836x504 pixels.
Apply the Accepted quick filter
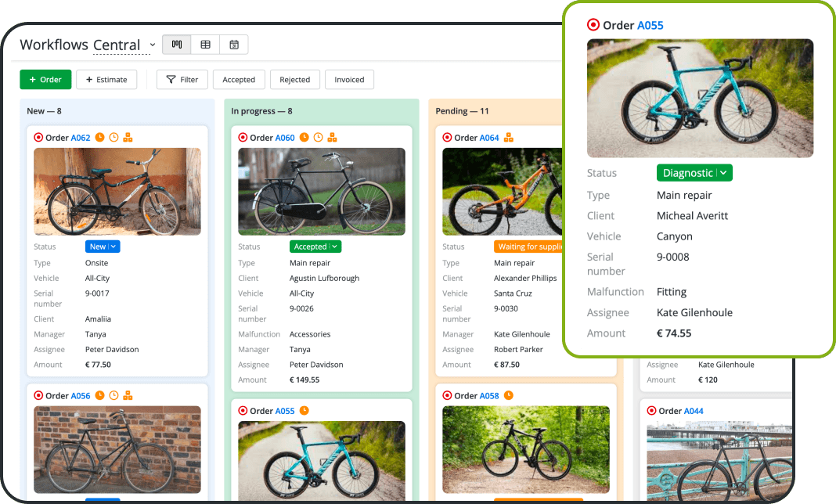tap(239, 80)
